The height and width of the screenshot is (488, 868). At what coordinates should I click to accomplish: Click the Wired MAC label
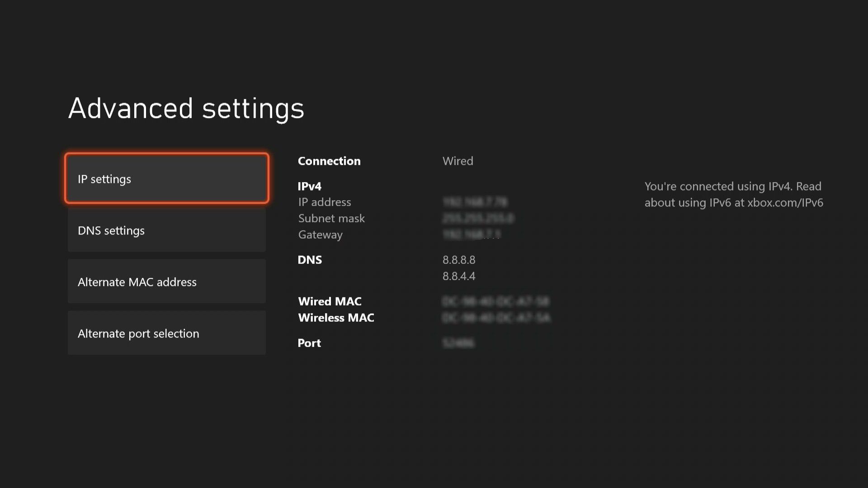[x=330, y=301]
